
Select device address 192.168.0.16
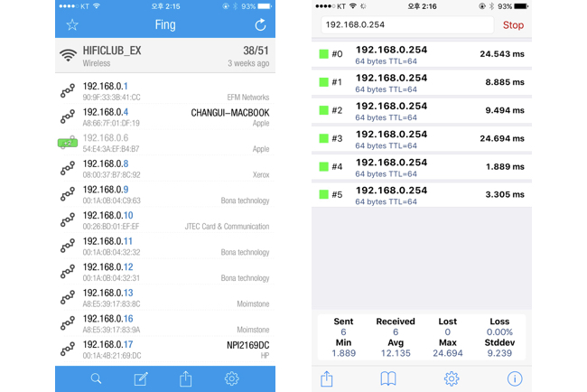click(x=107, y=319)
